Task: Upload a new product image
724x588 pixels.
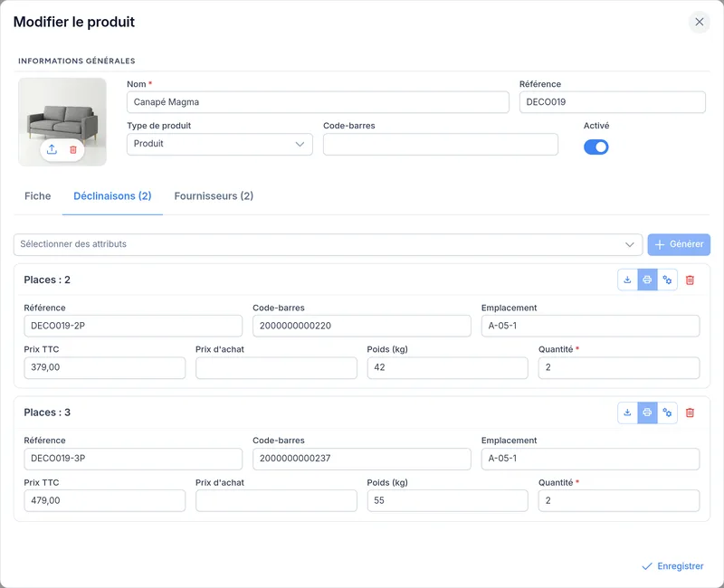Action: (52, 149)
